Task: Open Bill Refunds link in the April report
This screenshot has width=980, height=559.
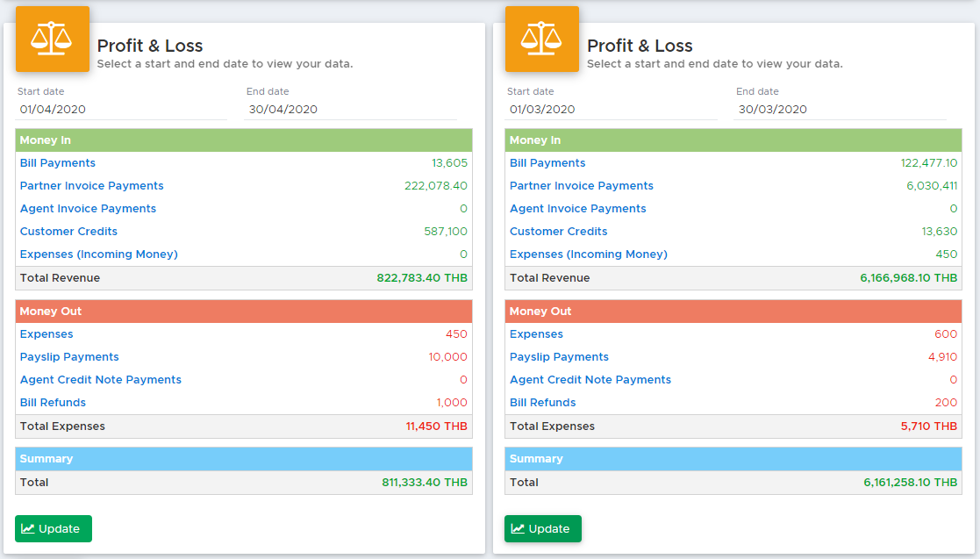Action: (x=54, y=403)
